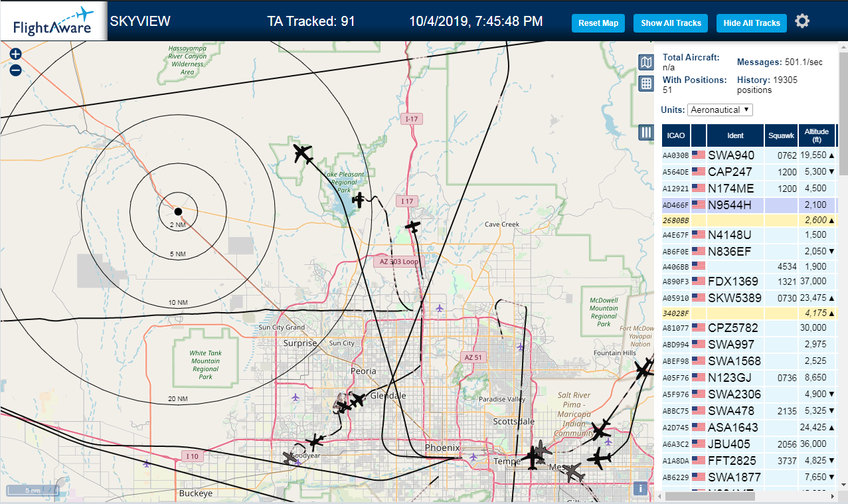The width and height of the screenshot is (848, 504).
Task: Click the History positions label
Action: pyautogui.click(x=754, y=80)
